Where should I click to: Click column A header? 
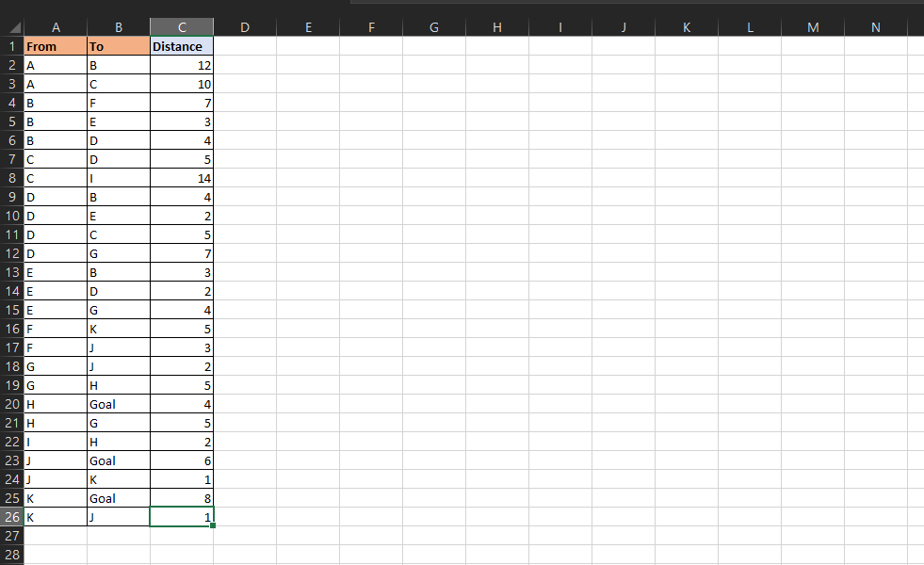(x=55, y=27)
